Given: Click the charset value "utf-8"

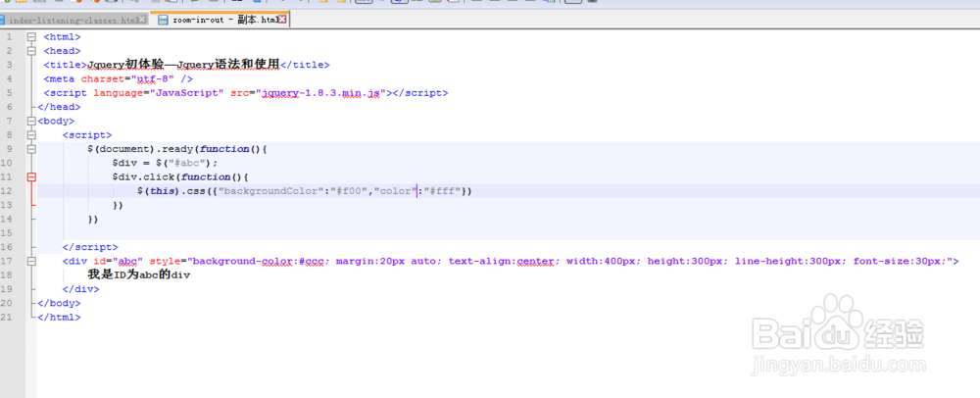Looking at the screenshot, I should pyautogui.click(x=152, y=78).
